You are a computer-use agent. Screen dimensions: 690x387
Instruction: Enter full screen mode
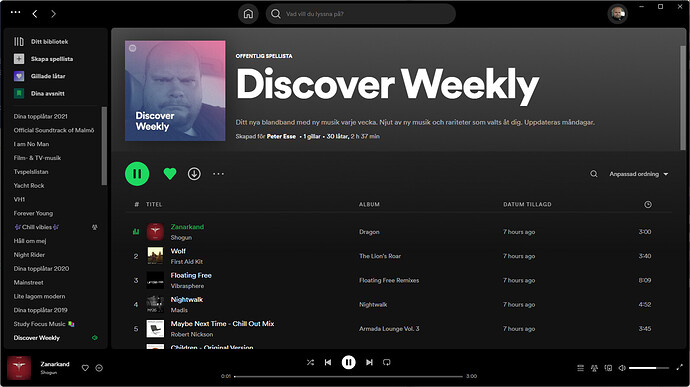pyautogui.click(x=679, y=367)
